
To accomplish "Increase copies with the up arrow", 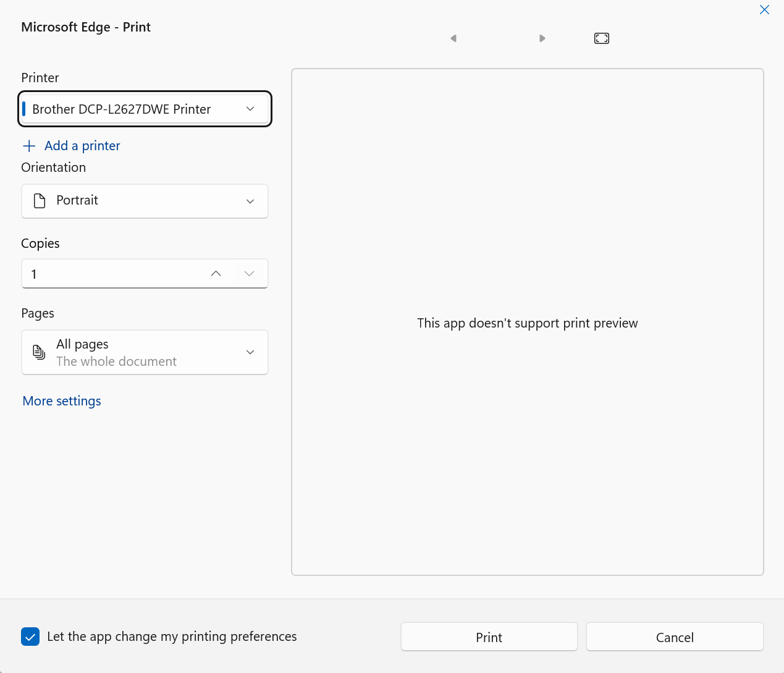I will pyautogui.click(x=216, y=274).
